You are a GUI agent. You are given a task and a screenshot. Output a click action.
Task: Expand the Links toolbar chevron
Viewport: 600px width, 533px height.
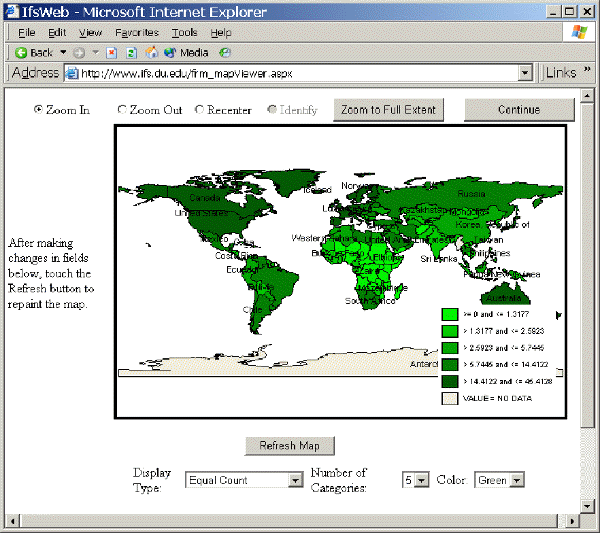pos(587,69)
